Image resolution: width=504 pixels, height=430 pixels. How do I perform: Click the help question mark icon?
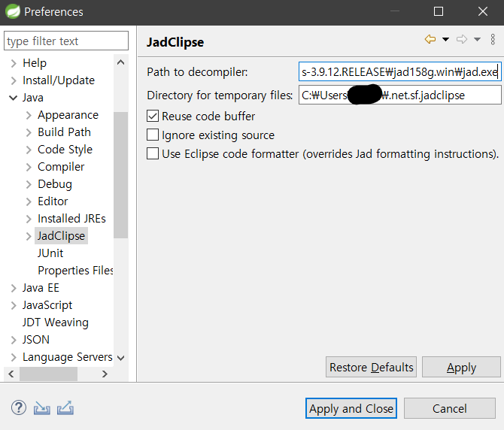(x=19, y=408)
